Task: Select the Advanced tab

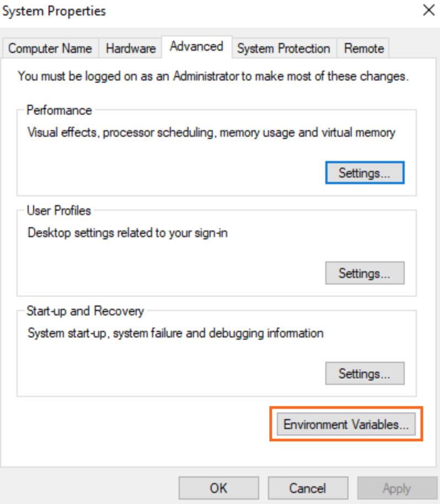Action: (196, 47)
